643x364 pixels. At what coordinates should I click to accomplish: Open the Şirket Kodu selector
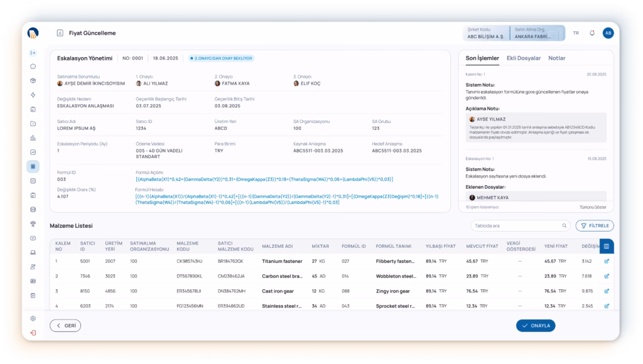pos(487,33)
